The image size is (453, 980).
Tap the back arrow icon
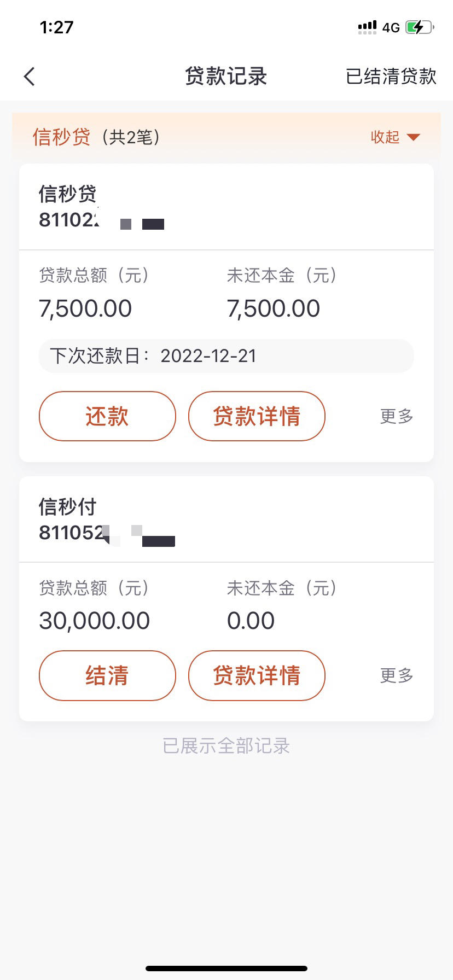30,77
